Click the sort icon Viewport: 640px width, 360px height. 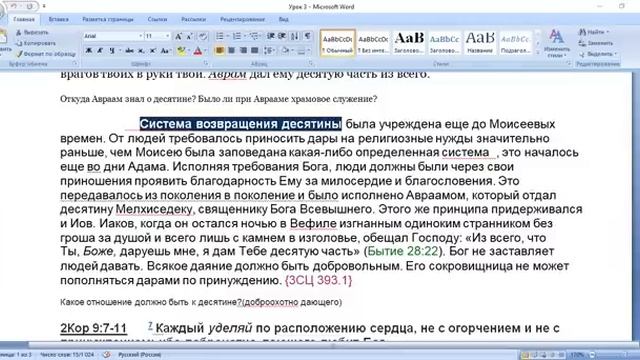click(x=295, y=36)
